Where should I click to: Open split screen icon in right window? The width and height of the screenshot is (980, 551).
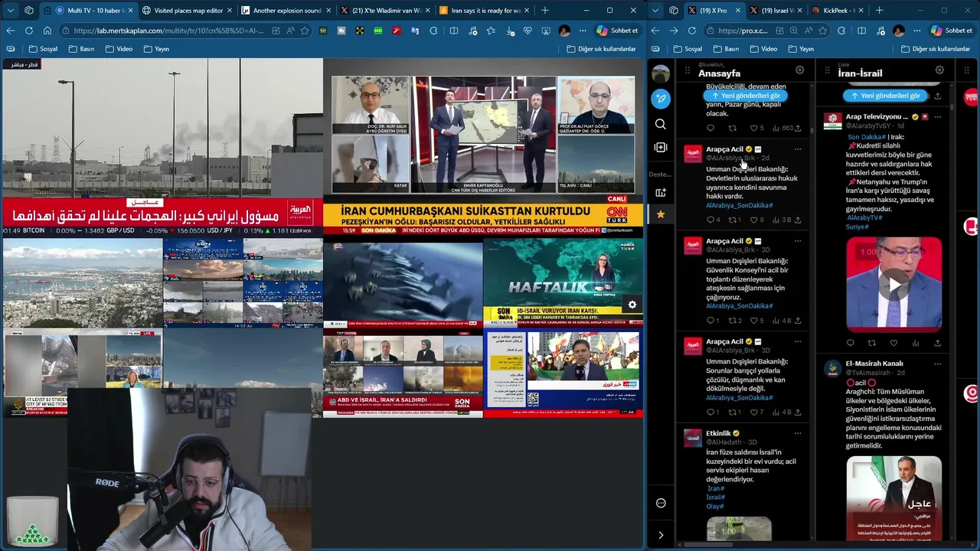[861, 31]
